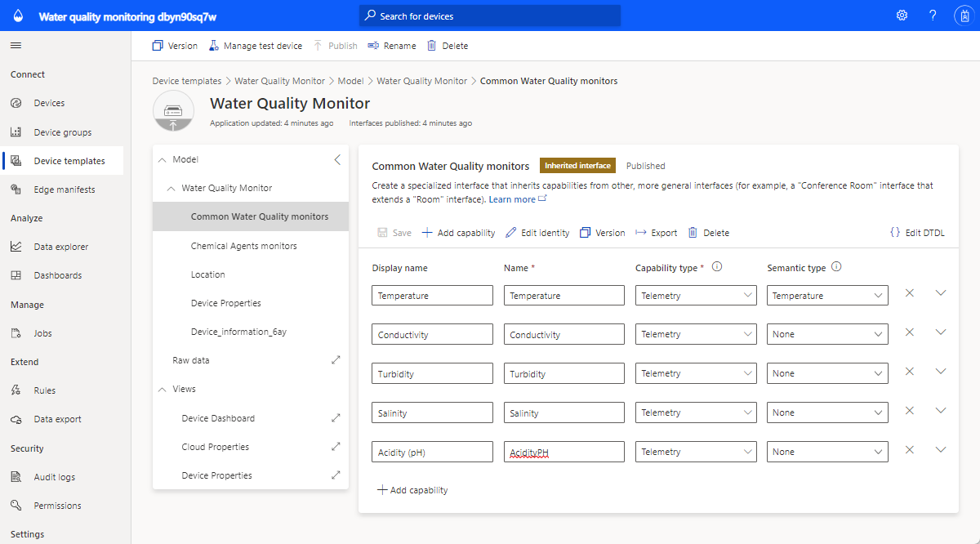Go to Device groups page

62,132
